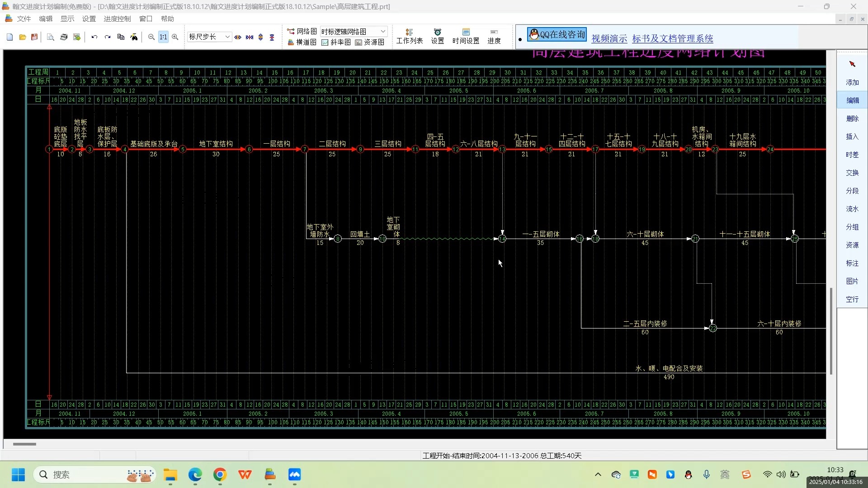
Task: Open the 进度控制 menu
Action: tap(117, 19)
